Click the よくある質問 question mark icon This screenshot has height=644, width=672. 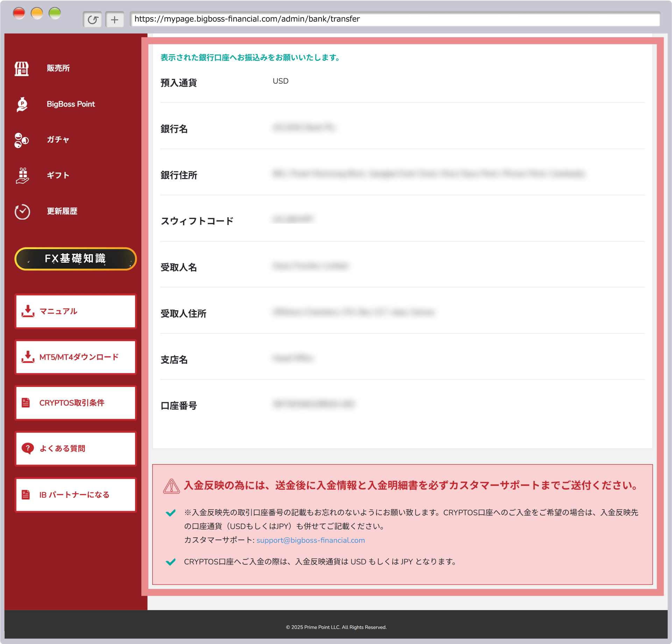click(28, 448)
